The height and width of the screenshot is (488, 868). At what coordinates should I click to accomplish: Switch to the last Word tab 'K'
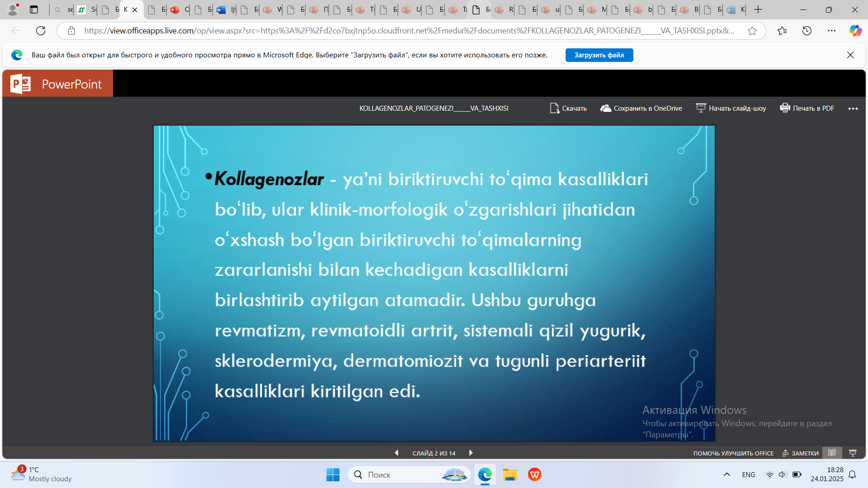coord(735,9)
